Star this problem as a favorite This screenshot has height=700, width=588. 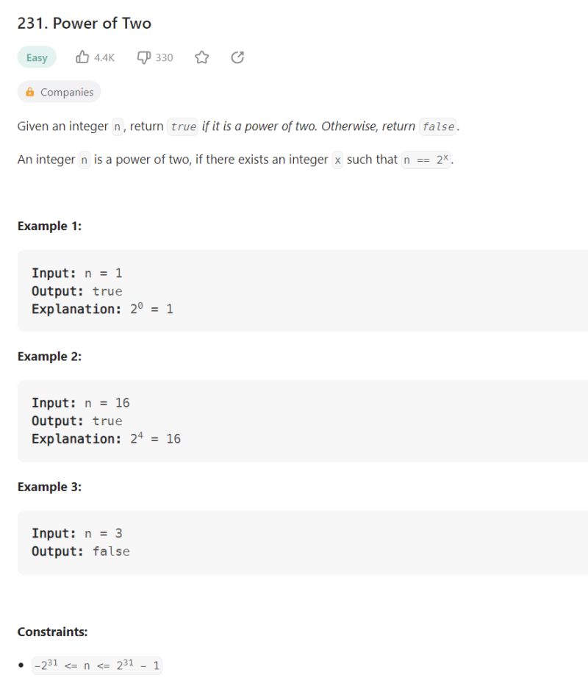tap(201, 57)
